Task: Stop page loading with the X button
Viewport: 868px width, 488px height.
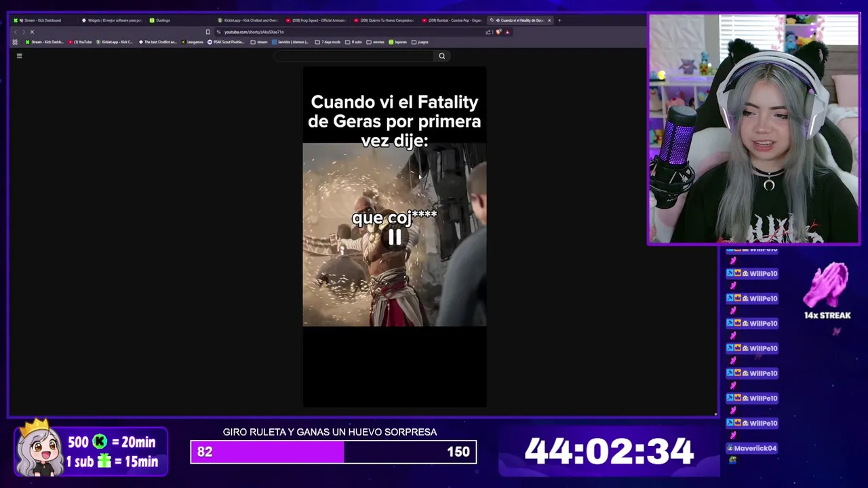Action: tap(32, 32)
